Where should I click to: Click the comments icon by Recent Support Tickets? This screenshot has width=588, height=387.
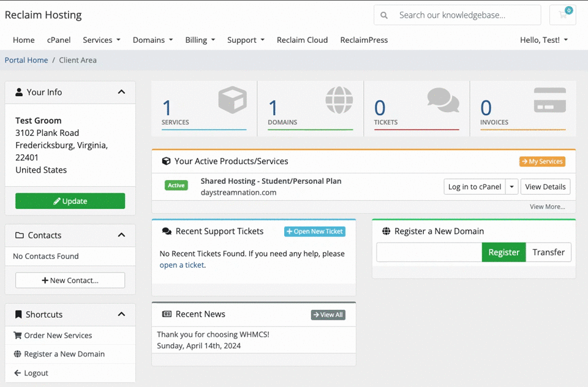pos(167,231)
